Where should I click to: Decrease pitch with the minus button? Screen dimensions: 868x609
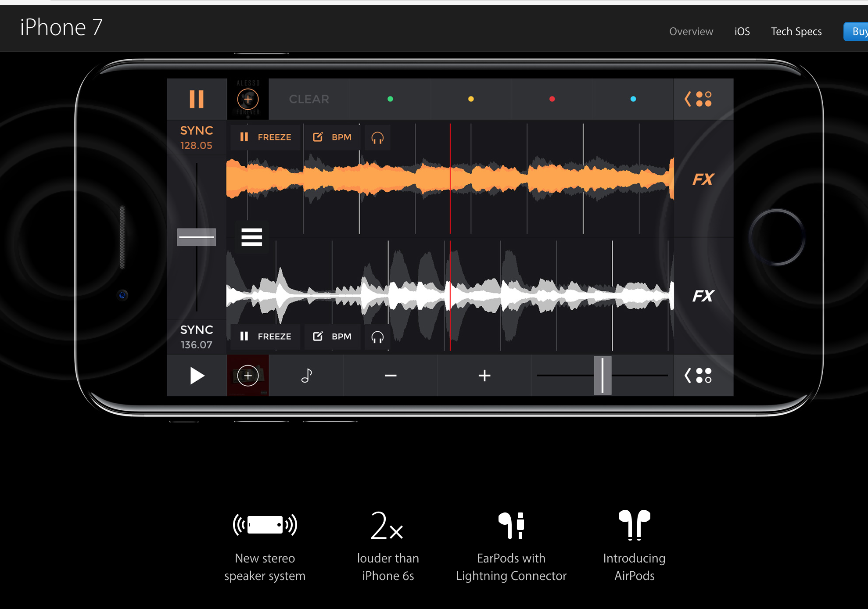point(391,376)
